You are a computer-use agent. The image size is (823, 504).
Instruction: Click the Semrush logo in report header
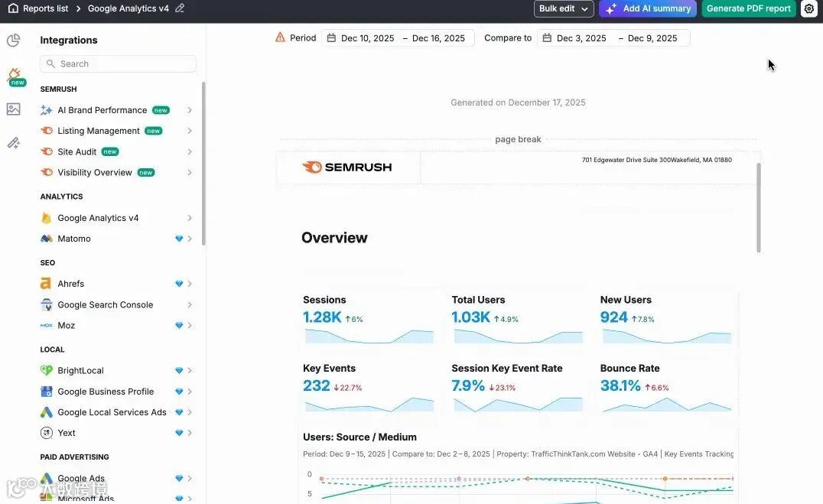[347, 167]
